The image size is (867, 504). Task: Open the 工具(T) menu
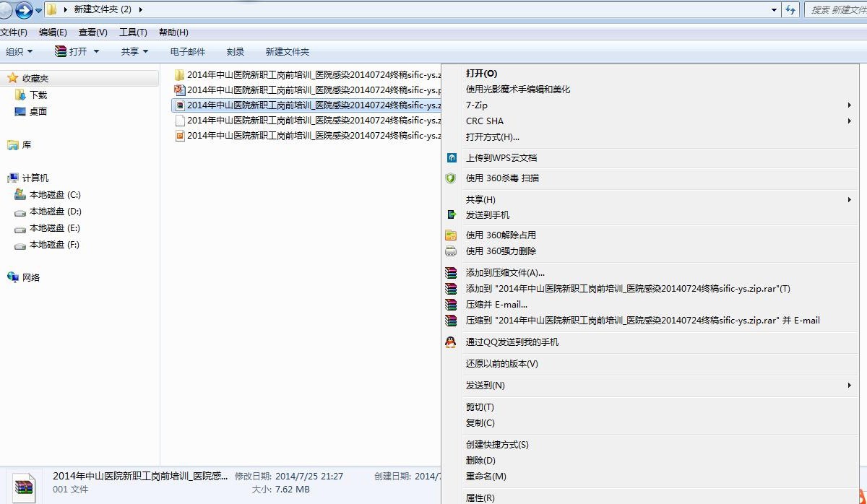(x=133, y=32)
